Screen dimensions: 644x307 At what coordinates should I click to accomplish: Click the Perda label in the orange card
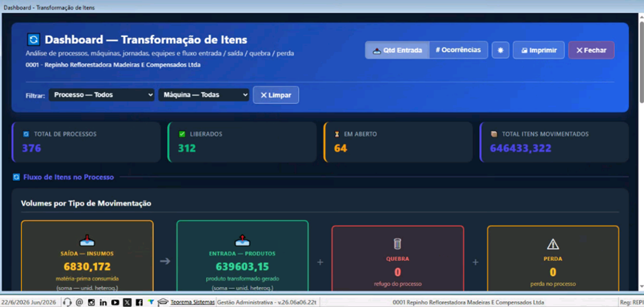coord(553,259)
